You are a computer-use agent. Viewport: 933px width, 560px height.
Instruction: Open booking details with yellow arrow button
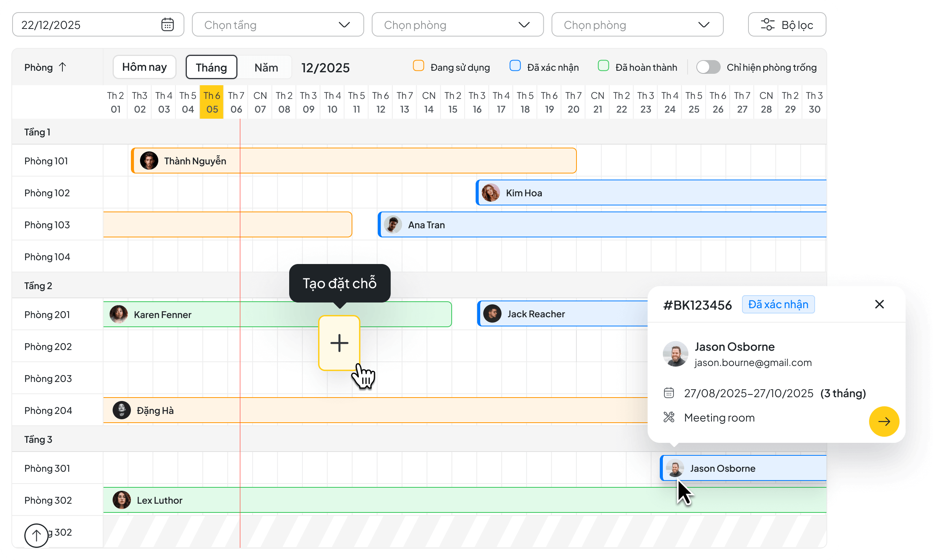(884, 421)
